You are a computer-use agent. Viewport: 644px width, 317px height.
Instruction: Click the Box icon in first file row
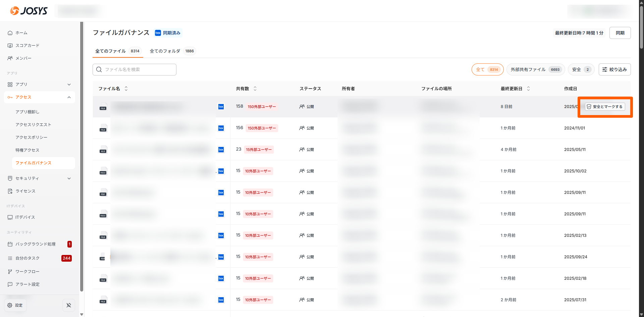tap(221, 107)
